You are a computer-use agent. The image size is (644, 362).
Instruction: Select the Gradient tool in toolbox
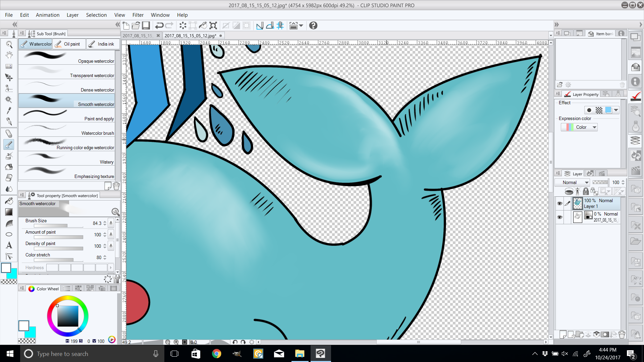(x=9, y=212)
